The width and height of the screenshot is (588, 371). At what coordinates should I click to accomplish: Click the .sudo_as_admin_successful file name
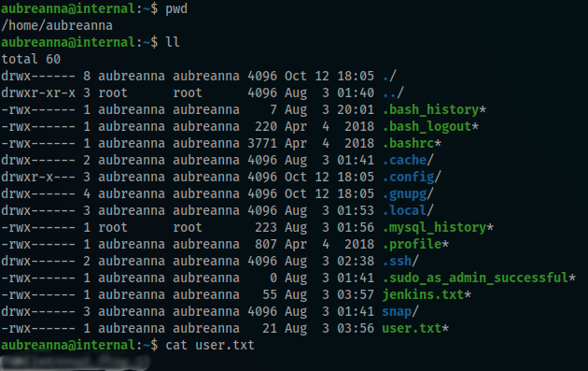pos(475,278)
